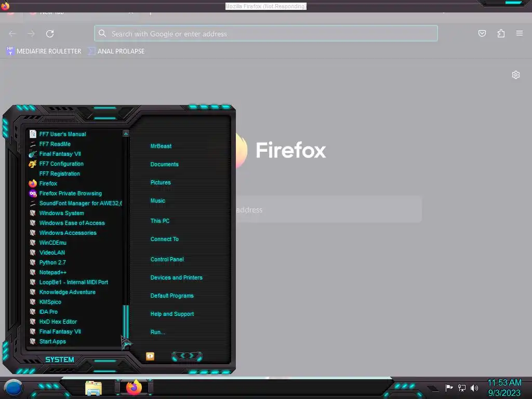The width and height of the screenshot is (532, 399).
Task: Open new tab personalize gear icon
Action: coord(516,75)
